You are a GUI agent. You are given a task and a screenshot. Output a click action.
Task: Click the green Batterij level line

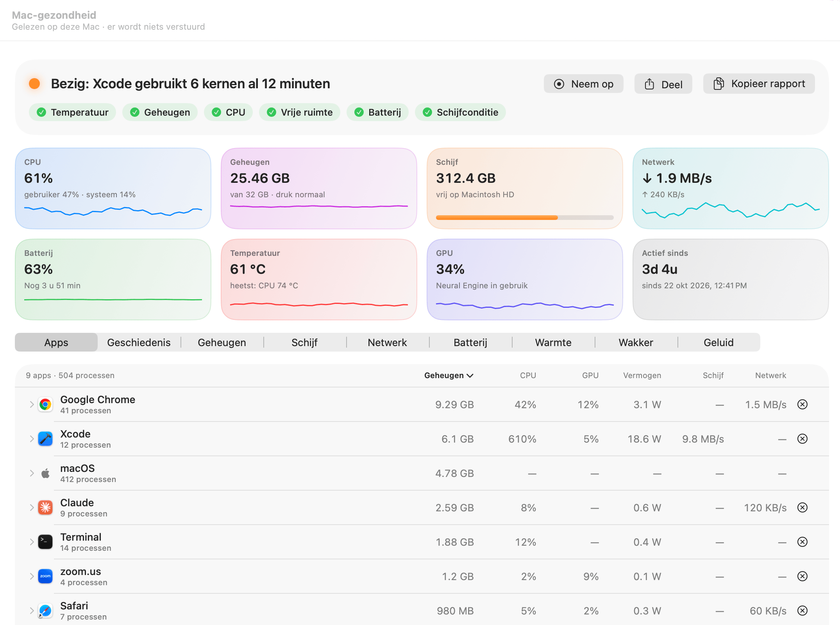(x=113, y=300)
